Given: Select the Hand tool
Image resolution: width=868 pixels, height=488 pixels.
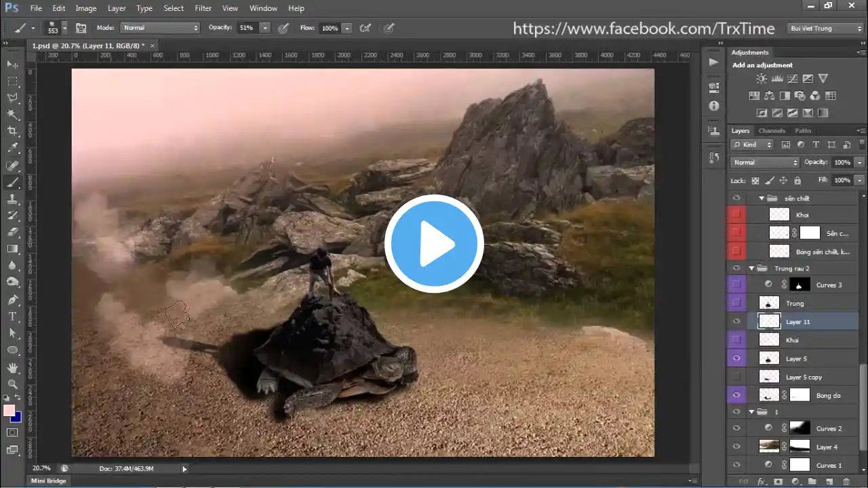Looking at the screenshot, I should (x=13, y=367).
